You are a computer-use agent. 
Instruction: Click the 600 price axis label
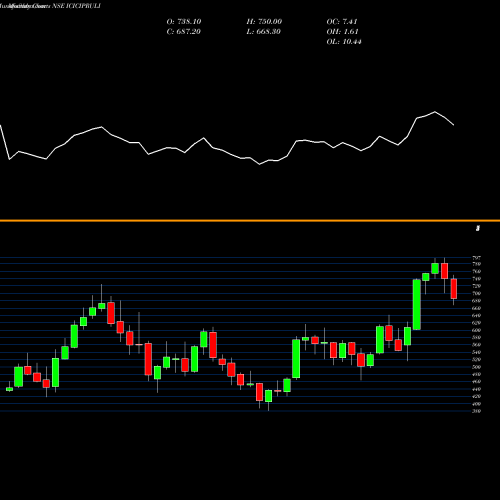click(476, 330)
